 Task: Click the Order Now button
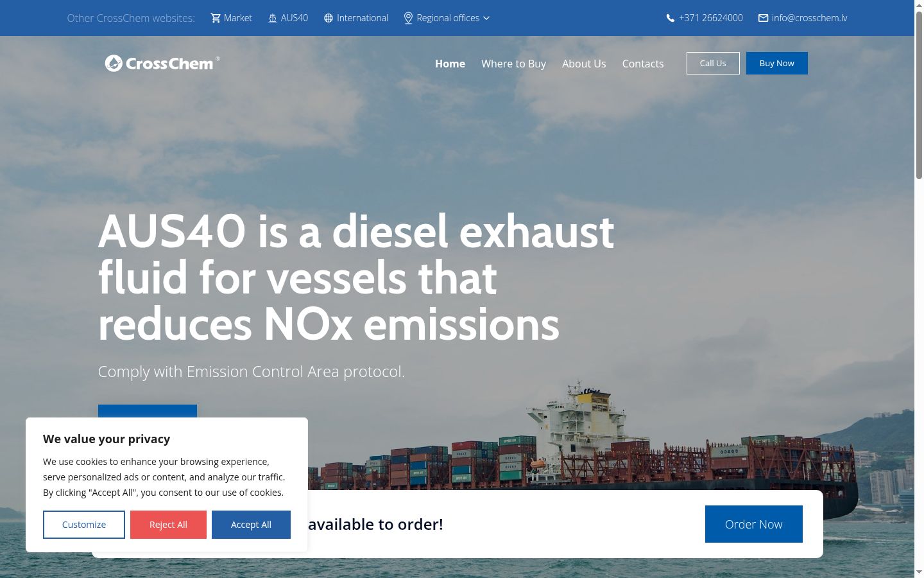754,524
